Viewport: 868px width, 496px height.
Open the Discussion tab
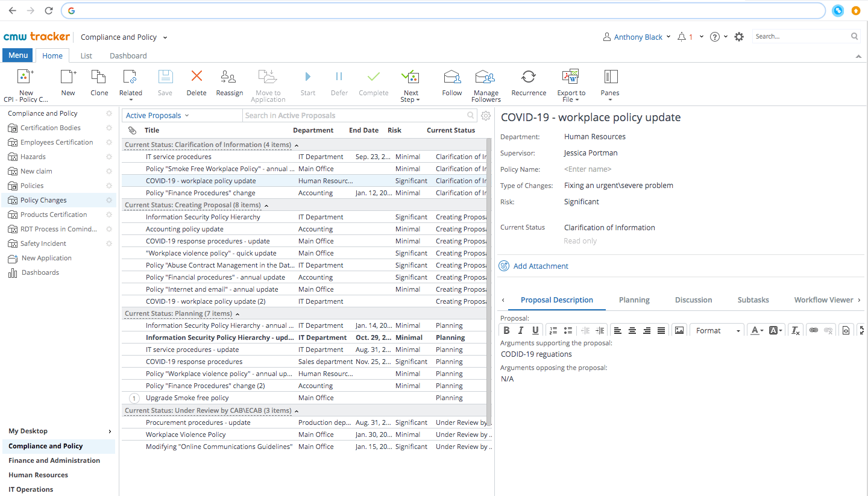click(693, 300)
